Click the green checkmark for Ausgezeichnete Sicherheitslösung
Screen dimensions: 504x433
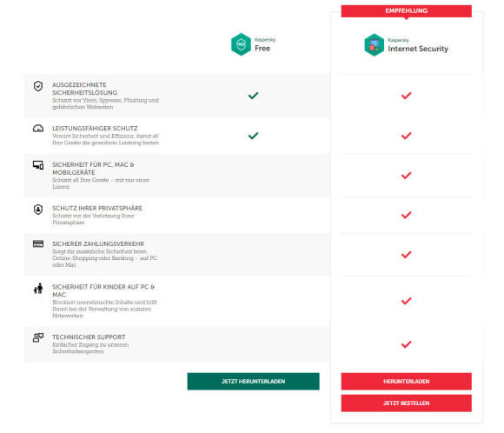[253, 96]
